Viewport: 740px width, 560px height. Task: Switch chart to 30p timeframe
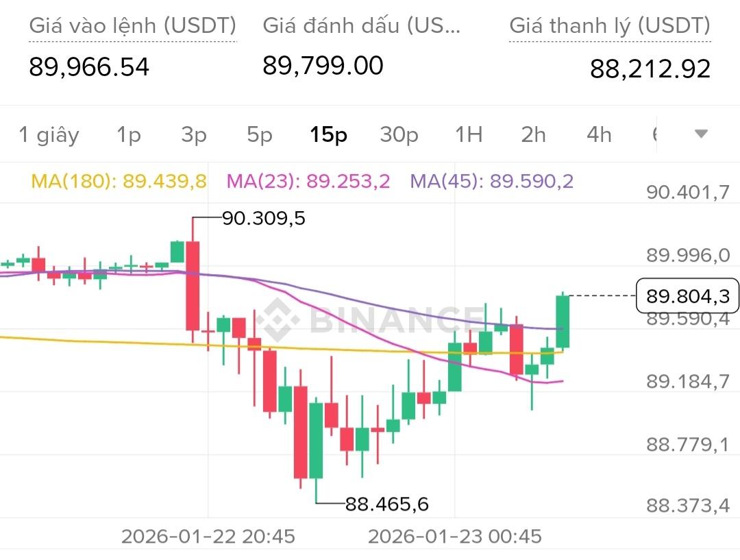(399, 135)
